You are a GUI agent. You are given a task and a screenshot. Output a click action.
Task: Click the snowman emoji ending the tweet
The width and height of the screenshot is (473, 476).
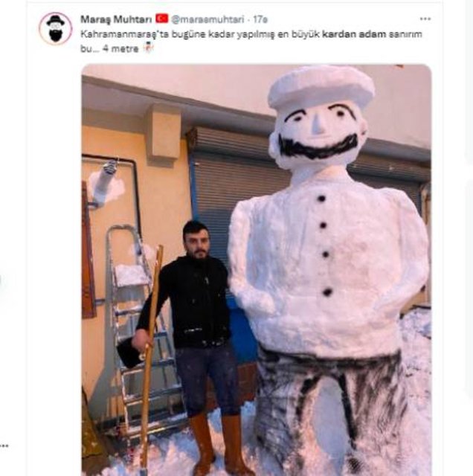(147, 47)
